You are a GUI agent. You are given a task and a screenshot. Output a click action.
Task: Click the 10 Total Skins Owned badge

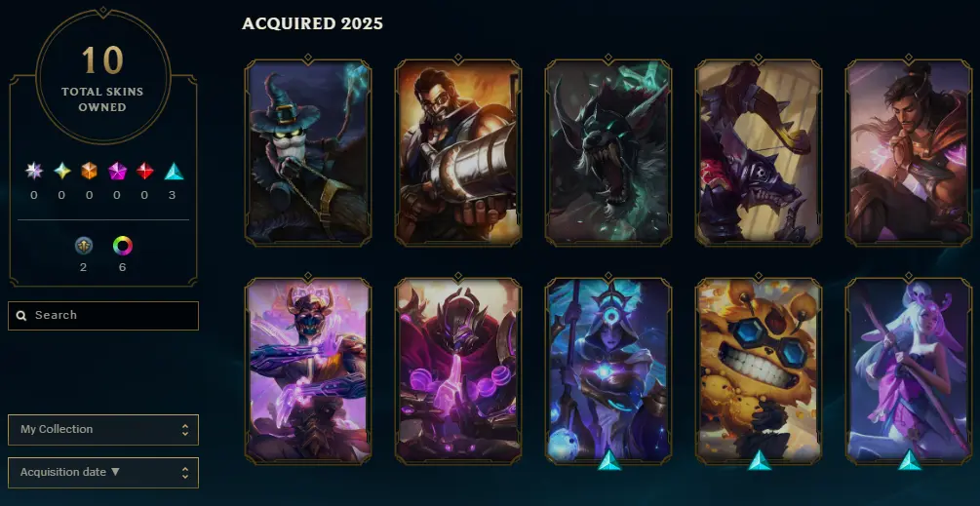coord(103,76)
